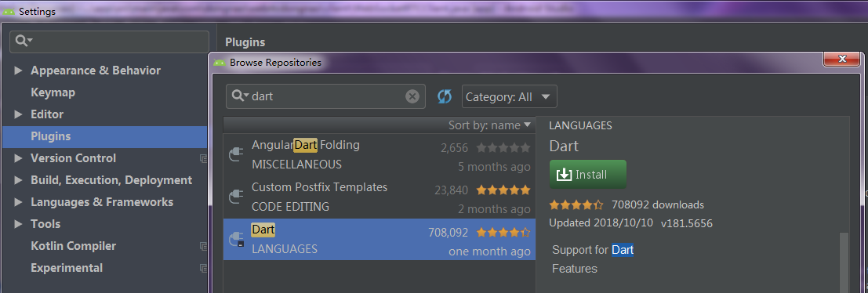Focus the Settings search field

[109, 42]
